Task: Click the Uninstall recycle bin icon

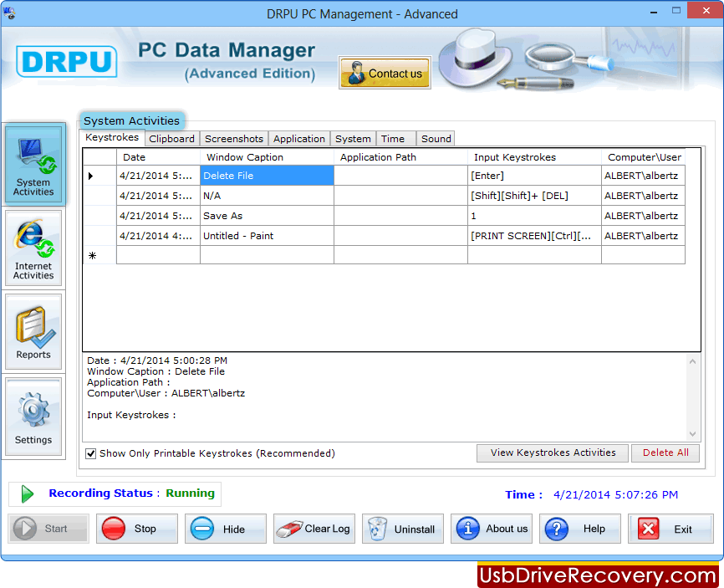Action: pyautogui.click(x=377, y=529)
